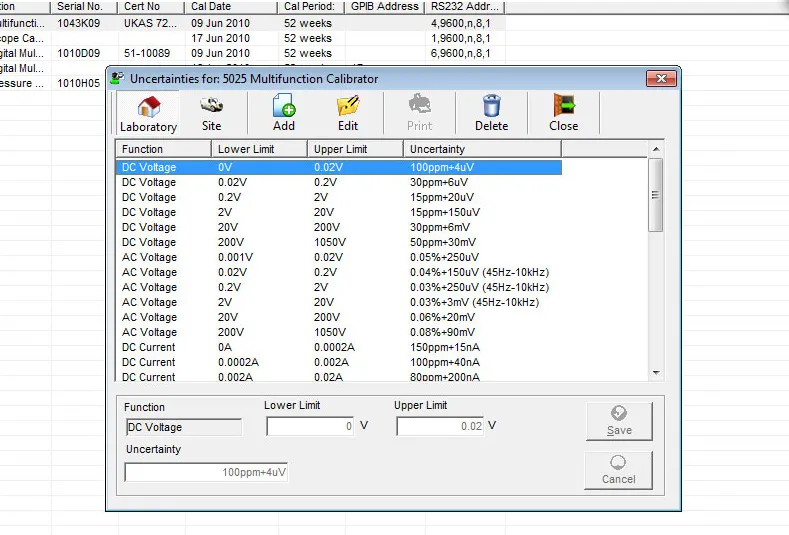789x535 pixels.
Task: Click the dialog title bar application icon
Action: point(118,79)
